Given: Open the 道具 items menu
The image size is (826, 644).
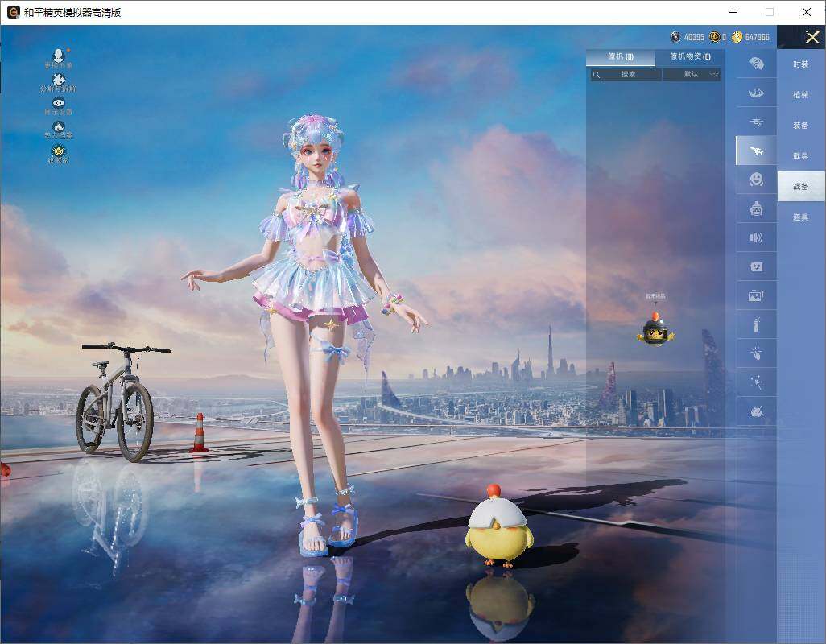Looking at the screenshot, I should 801,217.
